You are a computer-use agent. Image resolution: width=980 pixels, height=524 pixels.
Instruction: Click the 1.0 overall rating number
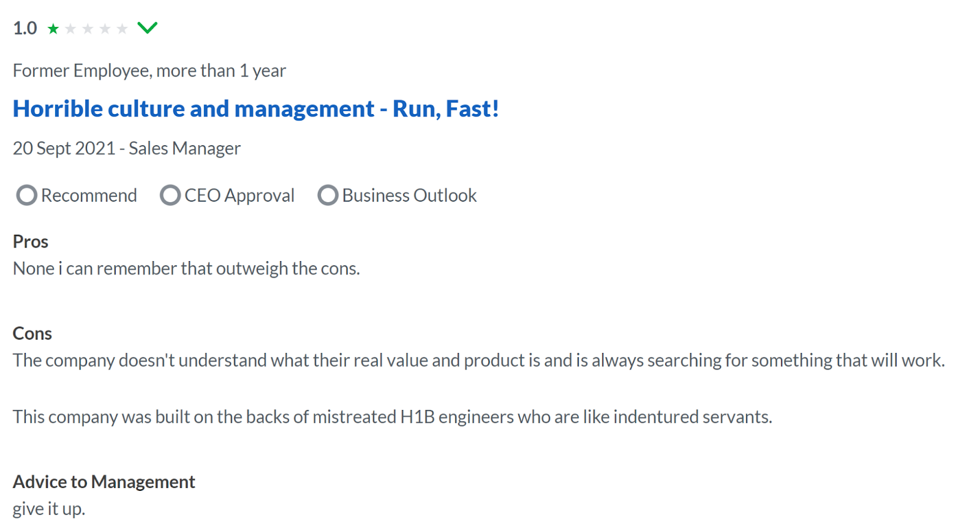[25, 28]
